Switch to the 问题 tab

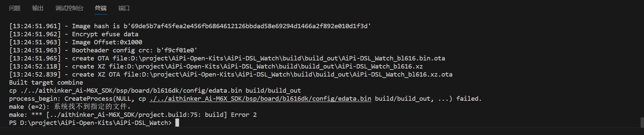15,8
